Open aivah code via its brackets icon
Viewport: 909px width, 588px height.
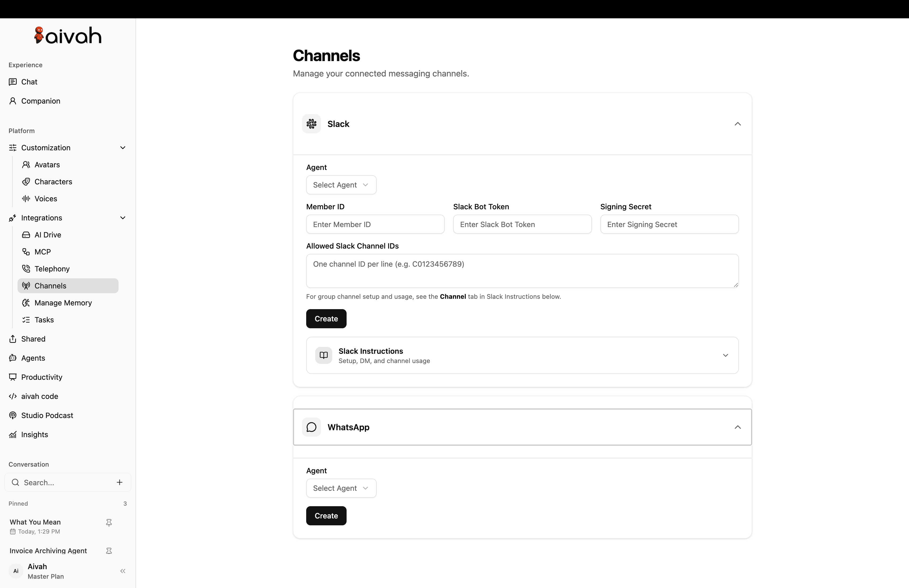(12, 396)
